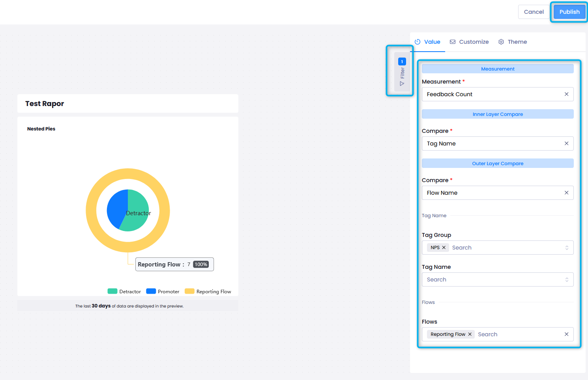588x380 pixels.
Task: Open the Tag Group dropdown
Action: click(x=567, y=248)
